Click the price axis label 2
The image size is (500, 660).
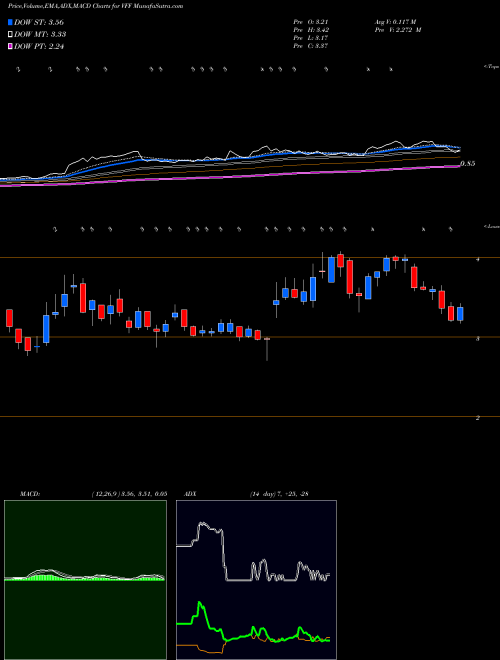[x=478, y=418]
